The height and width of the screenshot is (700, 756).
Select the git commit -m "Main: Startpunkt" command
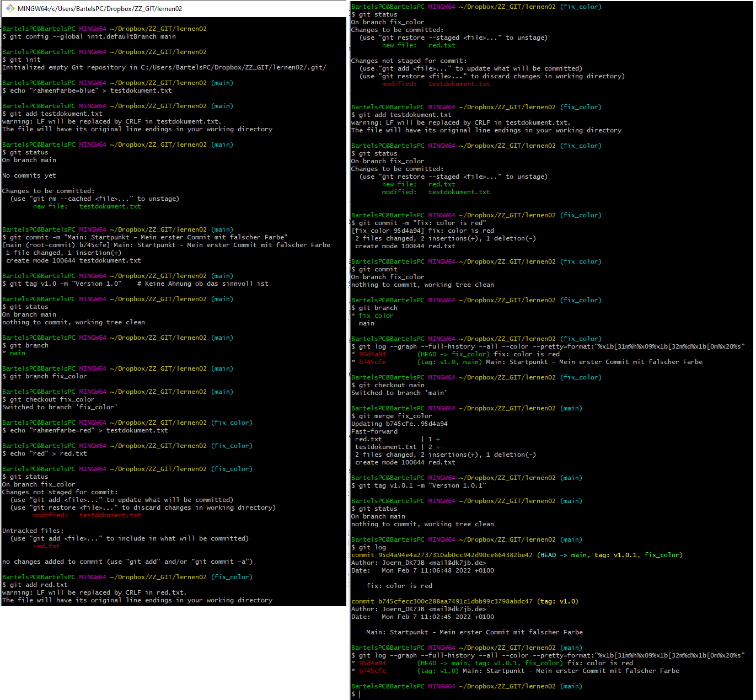click(145, 237)
